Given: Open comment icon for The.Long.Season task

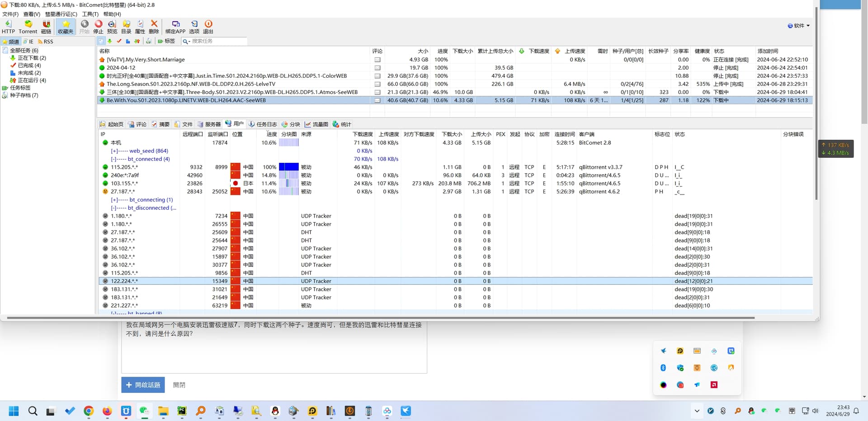Looking at the screenshot, I should pos(377,84).
